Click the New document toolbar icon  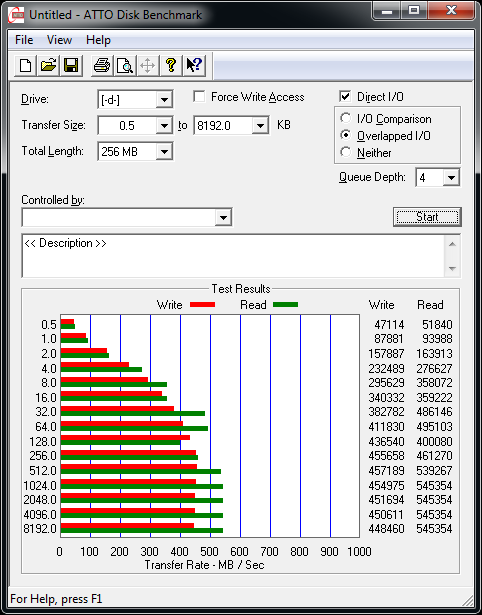tap(26, 66)
